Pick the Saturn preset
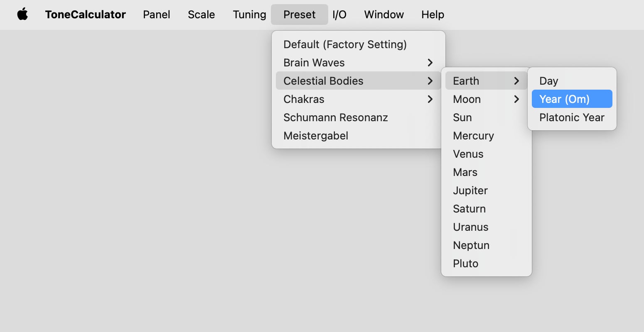 [x=469, y=209]
